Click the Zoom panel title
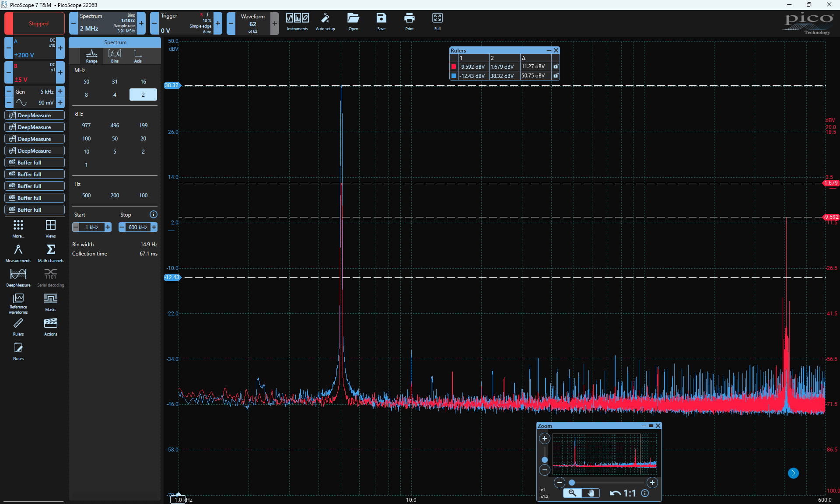 tap(545, 426)
